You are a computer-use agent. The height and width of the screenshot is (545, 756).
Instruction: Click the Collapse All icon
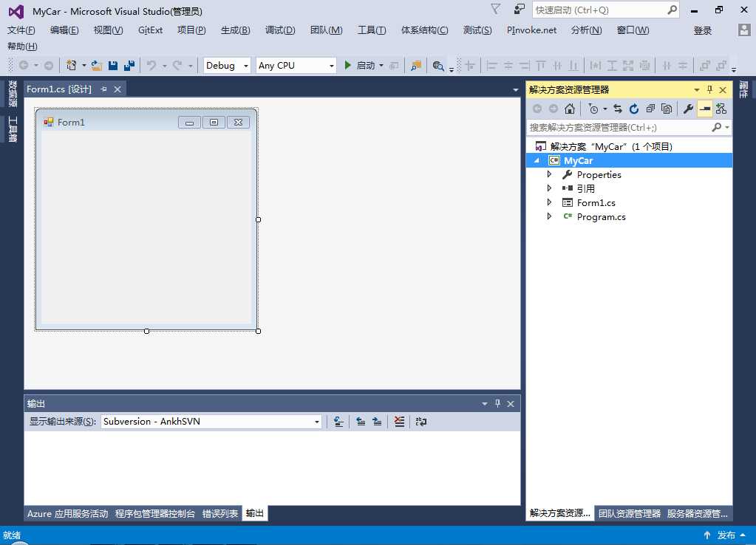click(x=650, y=109)
